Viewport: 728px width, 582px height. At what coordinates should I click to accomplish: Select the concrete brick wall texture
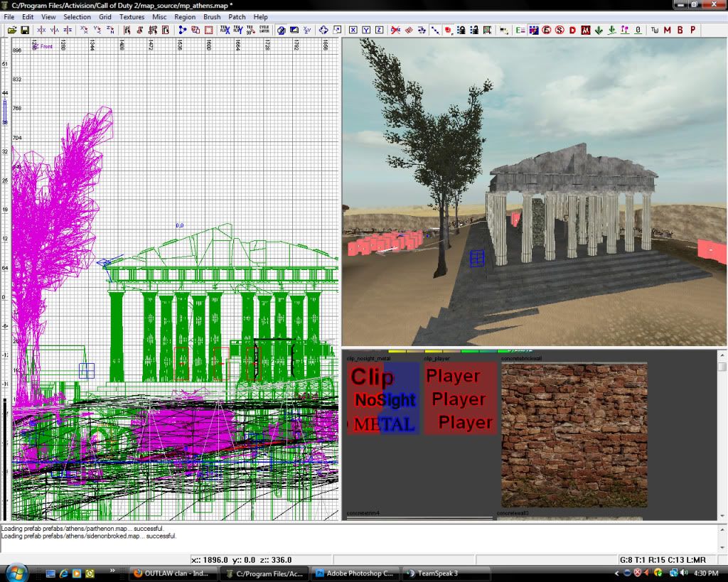tap(574, 435)
